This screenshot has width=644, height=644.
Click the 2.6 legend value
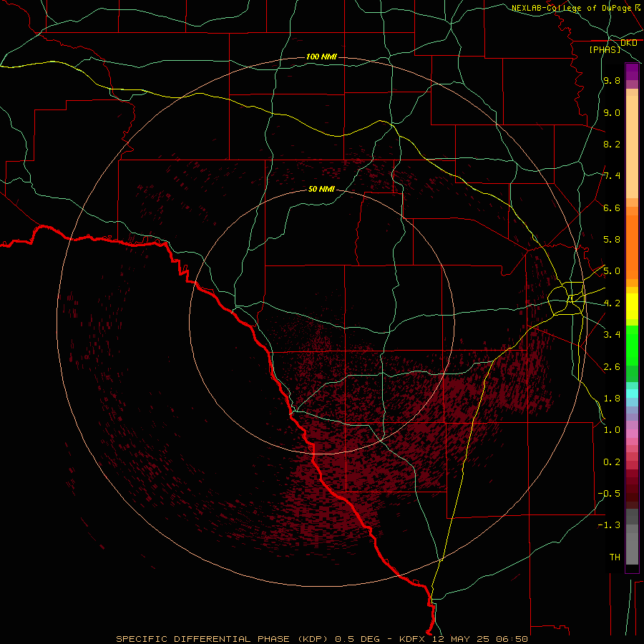(x=612, y=367)
